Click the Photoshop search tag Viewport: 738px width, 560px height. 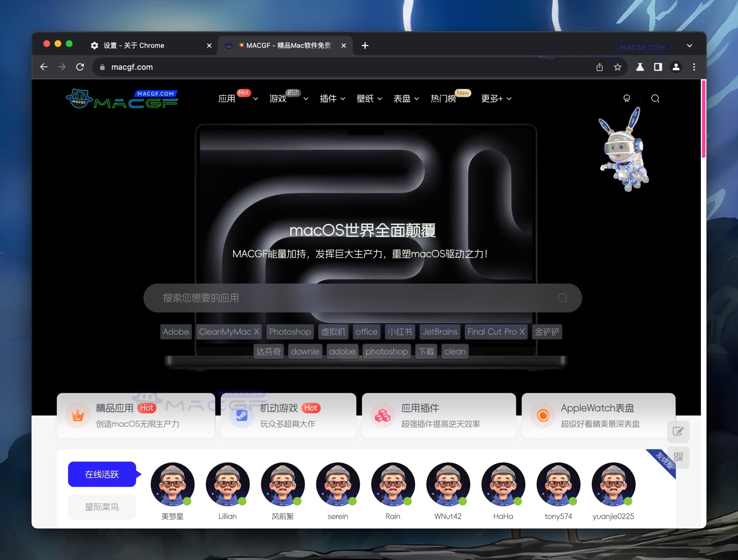(290, 331)
